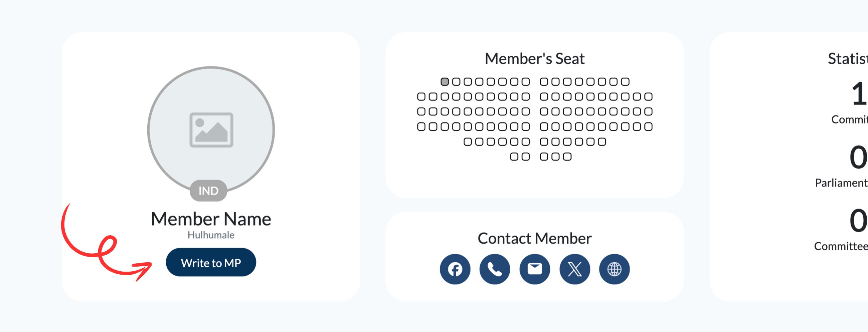Click the placeholder image icon in avatar
This screenshot has width=868, height=332.
[211, 130]
